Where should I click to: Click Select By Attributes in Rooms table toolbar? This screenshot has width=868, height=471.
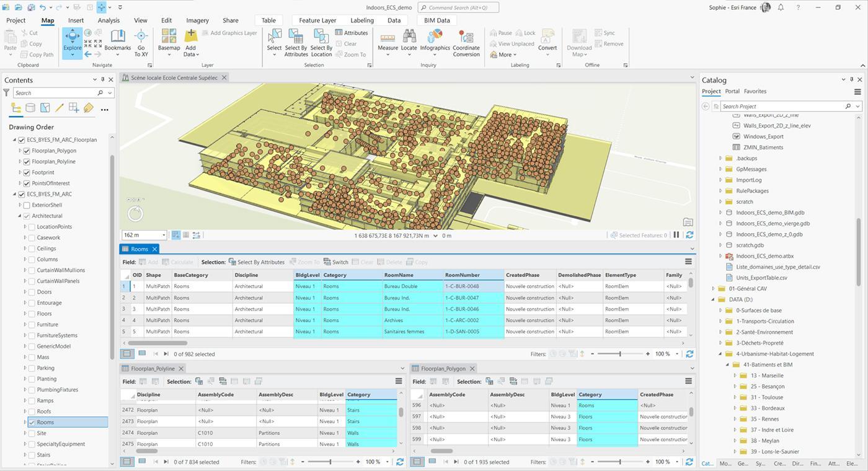pyautogui.click(x=256, y=262)
